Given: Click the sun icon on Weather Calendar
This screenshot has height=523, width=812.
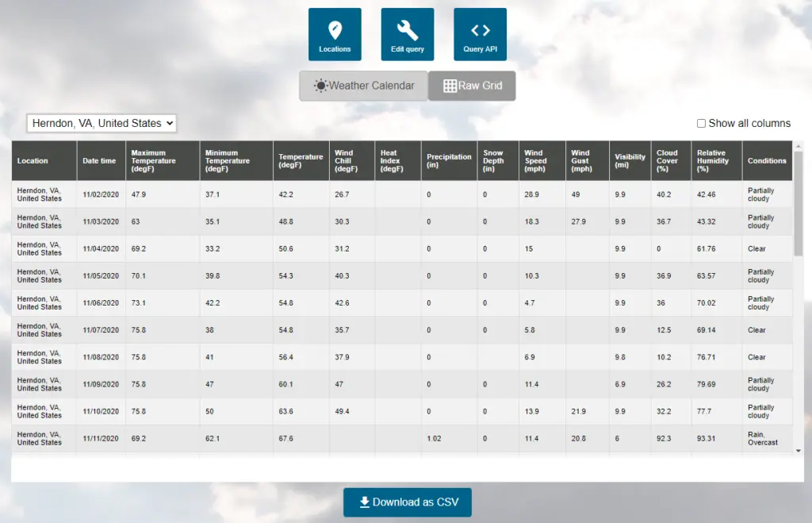Looking at the screenshot, I should click(x=320, y=86).
